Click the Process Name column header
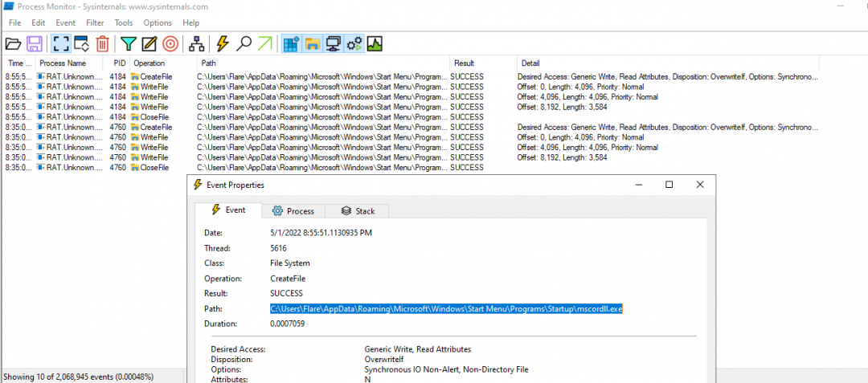 click(x=69, y=63)
